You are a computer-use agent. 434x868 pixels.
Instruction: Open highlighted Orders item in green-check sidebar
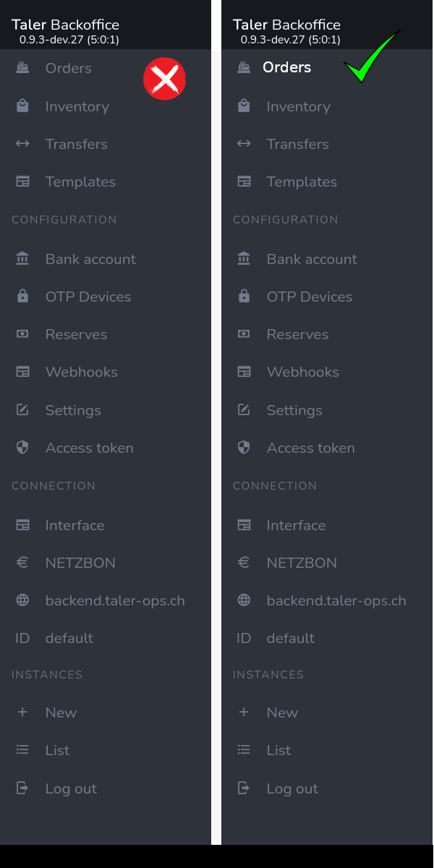pos(286,67)
